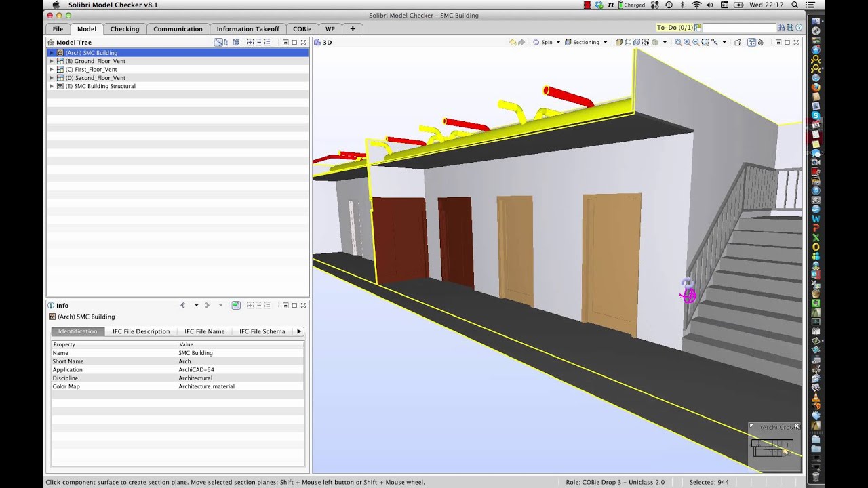Open the Apple menu
This screenshot has height=488, width=868.
tap(56, 5)
